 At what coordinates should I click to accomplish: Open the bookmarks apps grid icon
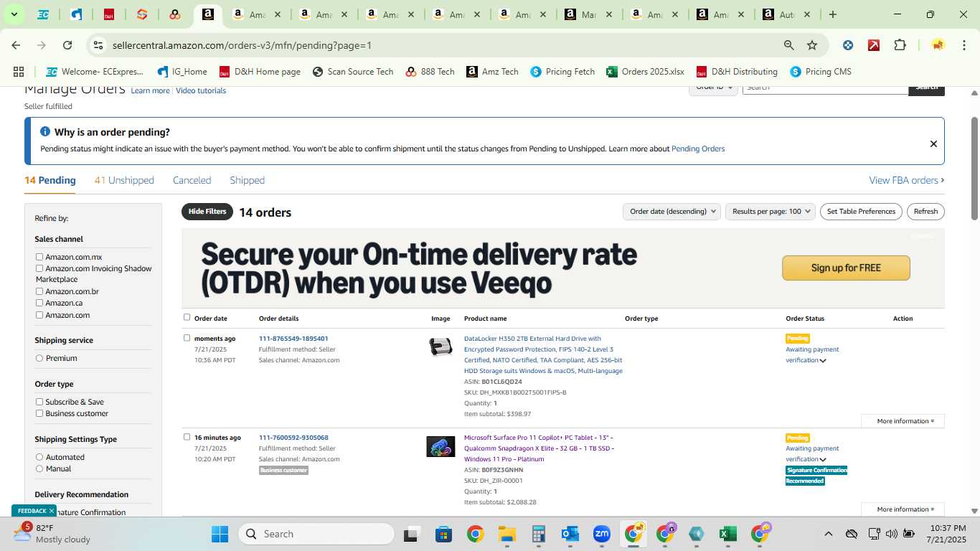[19, 72]
